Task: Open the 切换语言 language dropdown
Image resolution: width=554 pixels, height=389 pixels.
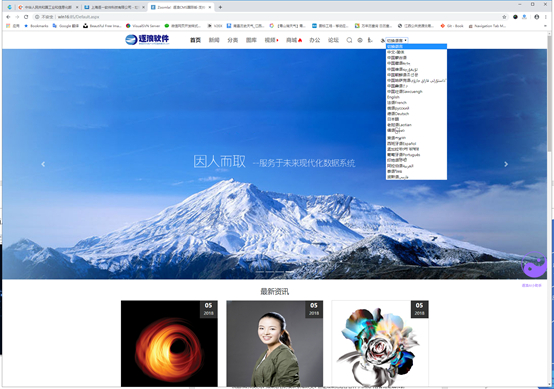Action: point(397,40)
